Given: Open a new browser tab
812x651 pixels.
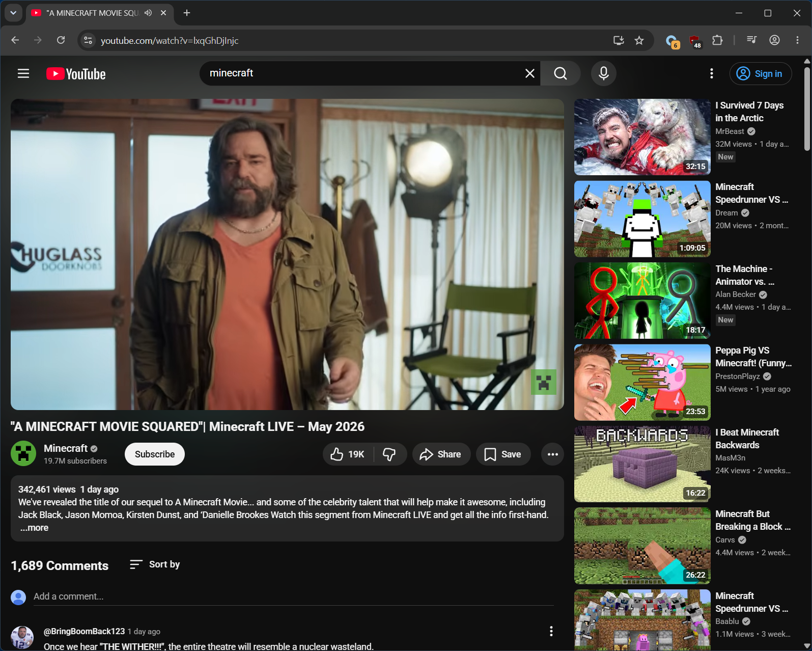Looking at the screenshot, I should point(187,13).
